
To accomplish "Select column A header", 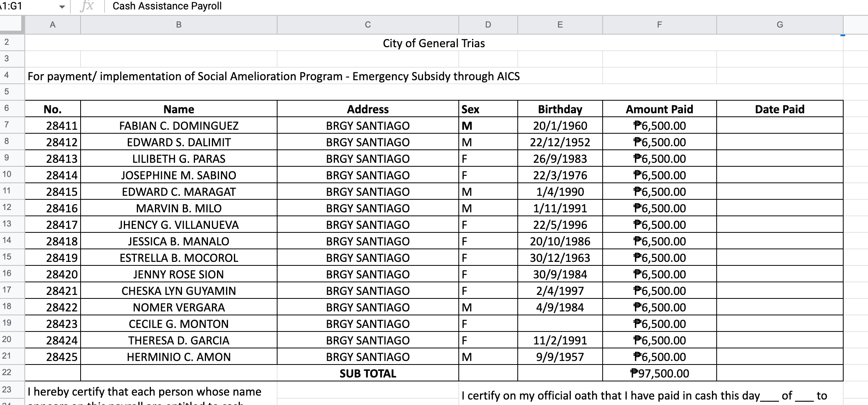I will (53, 25).
